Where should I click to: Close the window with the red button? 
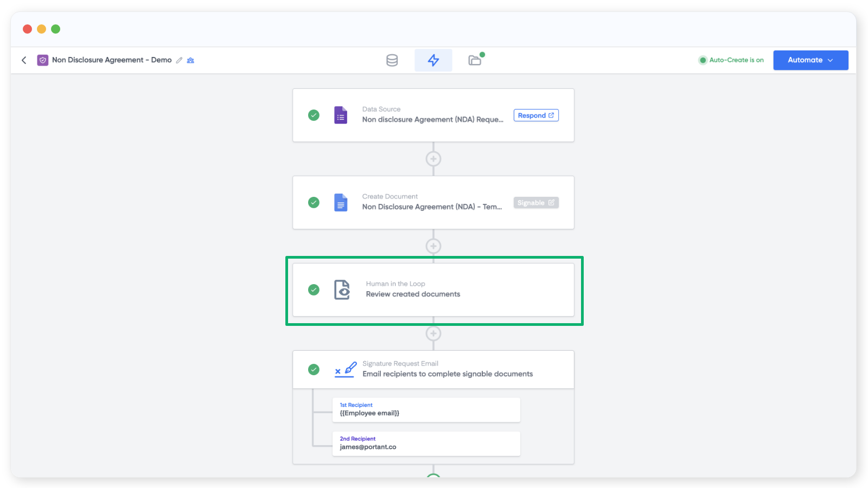28,29
